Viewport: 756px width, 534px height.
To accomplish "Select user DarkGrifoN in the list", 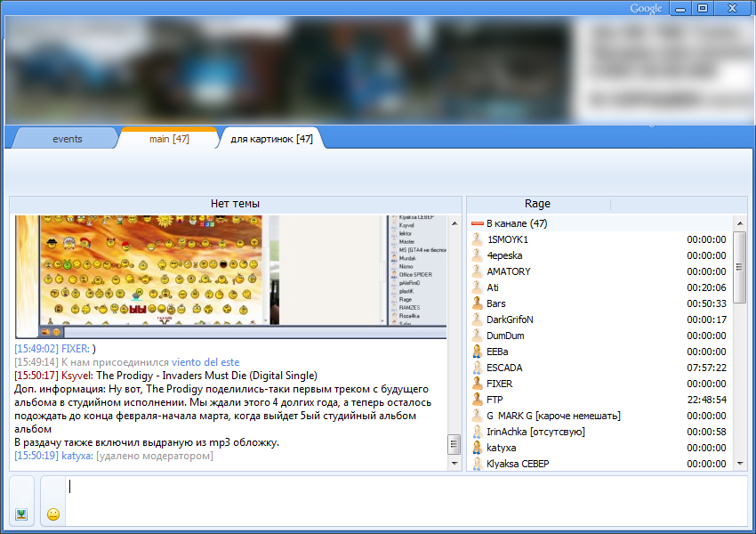I will [x=510, y=320].
